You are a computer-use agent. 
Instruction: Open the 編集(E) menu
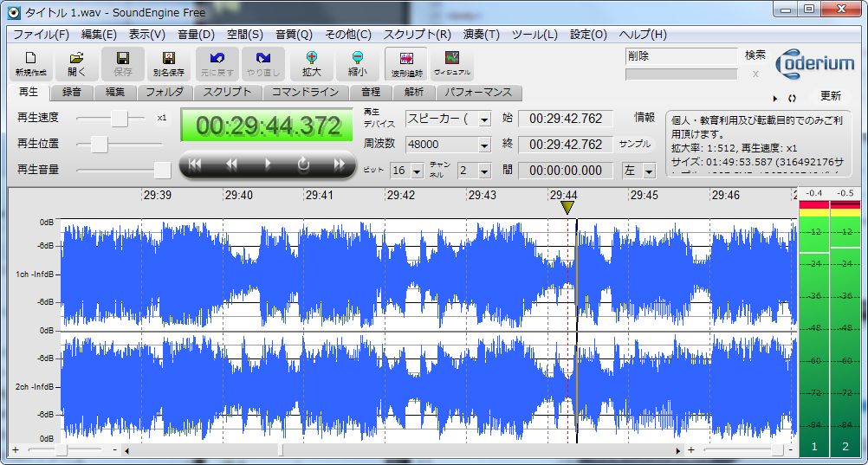point(99,35)
